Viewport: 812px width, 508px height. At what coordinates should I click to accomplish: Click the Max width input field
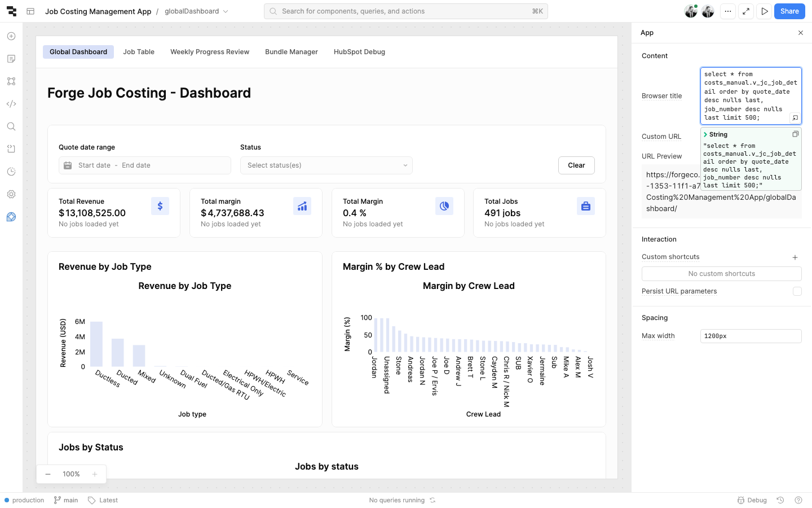point(750,336)
